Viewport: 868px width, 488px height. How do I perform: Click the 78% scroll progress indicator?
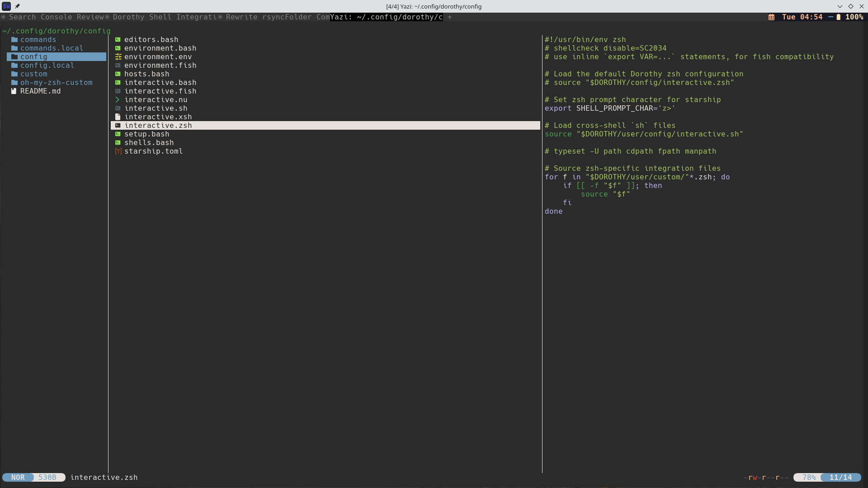(809, 477)
